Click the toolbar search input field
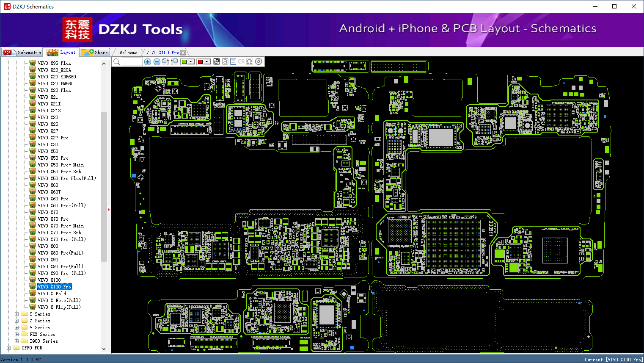 pyautogui.click(x=132, y=62)
